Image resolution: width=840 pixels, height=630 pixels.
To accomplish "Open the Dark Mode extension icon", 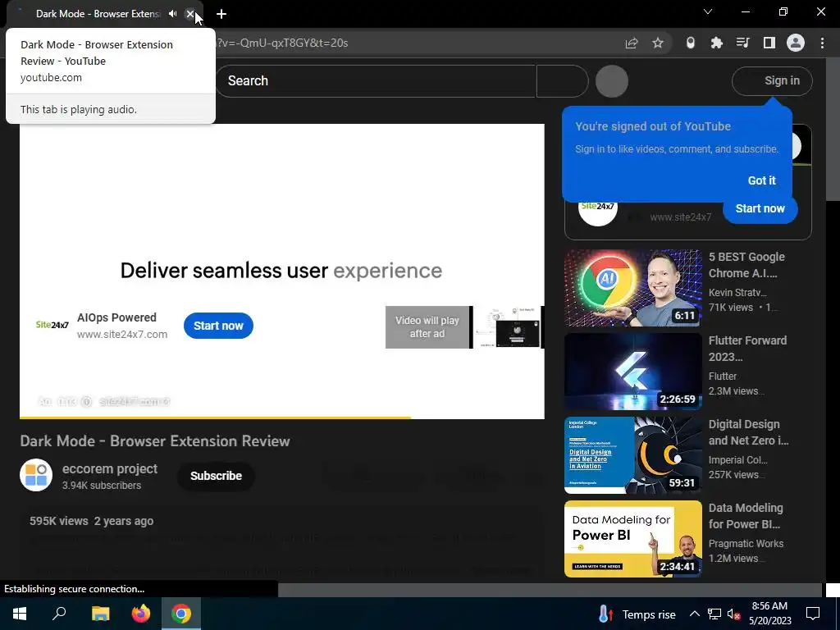I will click(691, 43).
